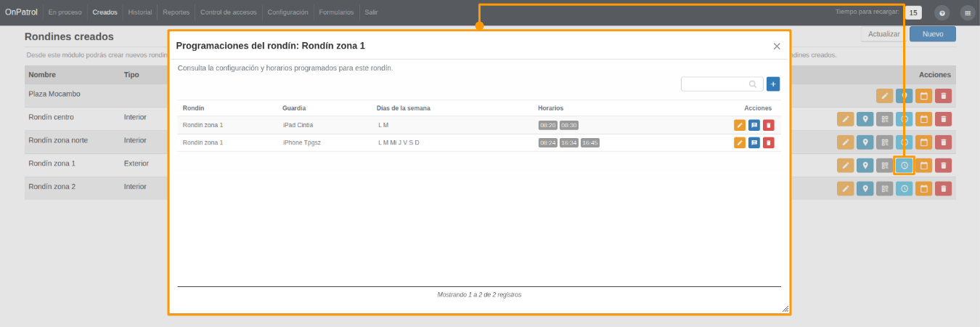This screenshot has height=327, width=980.
Task: Show QR codes for Rondín zona norte
Action: 884,142
